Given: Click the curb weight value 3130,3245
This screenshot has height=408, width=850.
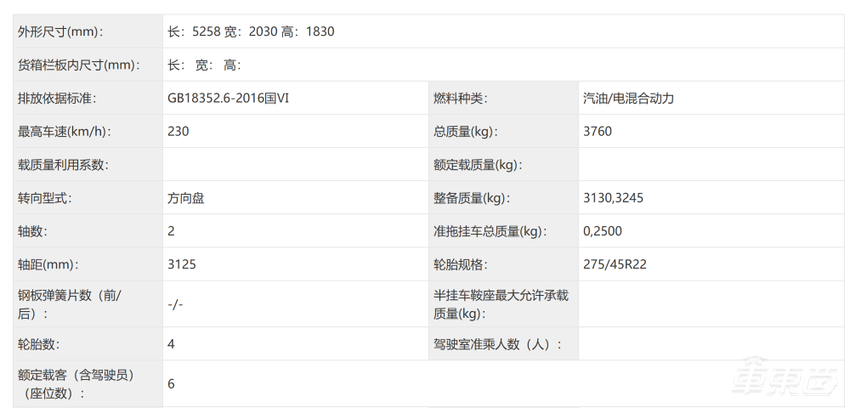Looking at the screenshot, I should tap(613, 198).
